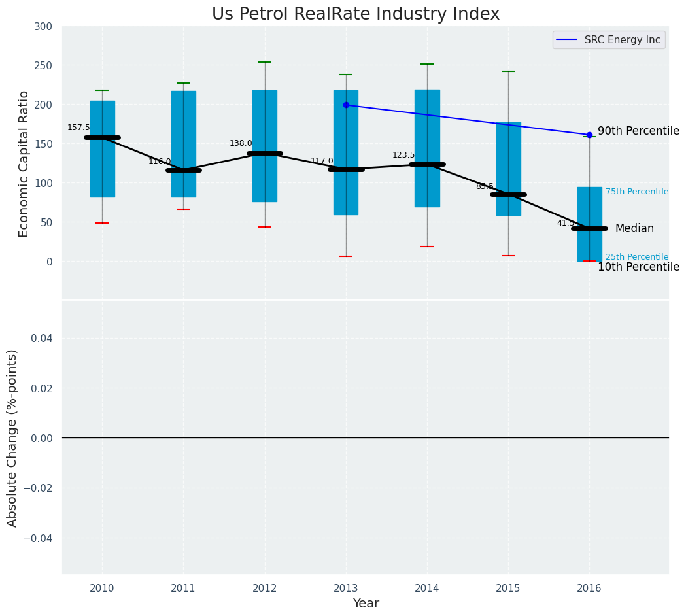Click the blue line sample in the legend
The width and height of the screenshot is (686, 616).
tap(567, 40)
